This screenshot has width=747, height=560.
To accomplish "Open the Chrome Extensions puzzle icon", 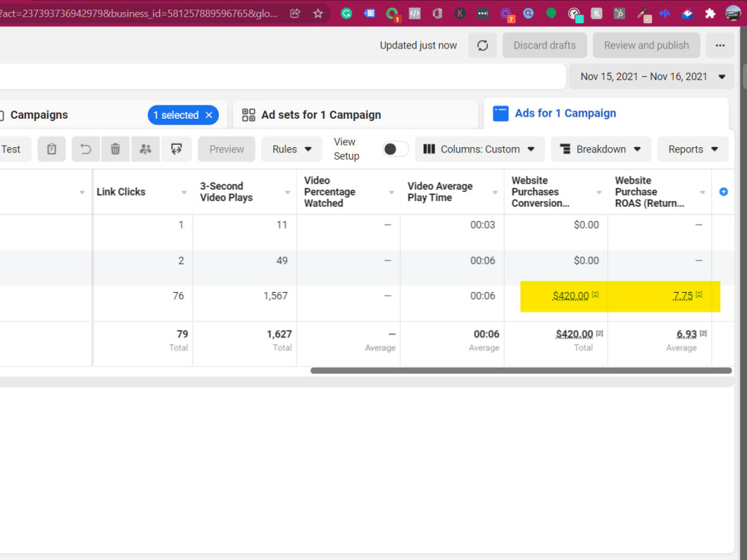I will [x=710, y=13].
